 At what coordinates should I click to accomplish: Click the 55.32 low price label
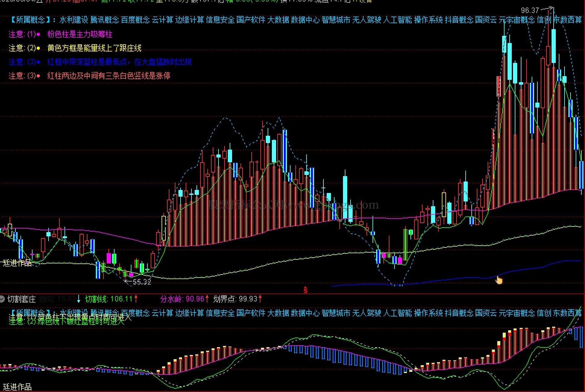[142, 282]
